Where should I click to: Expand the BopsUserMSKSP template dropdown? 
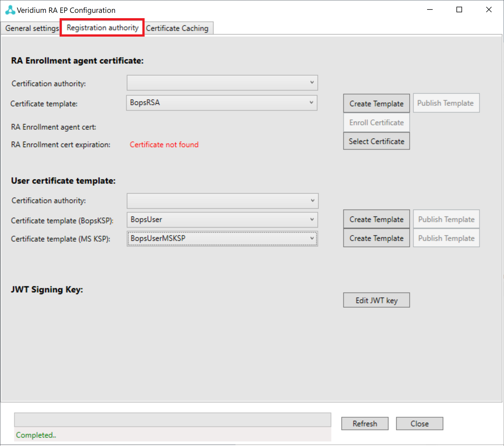222,239
